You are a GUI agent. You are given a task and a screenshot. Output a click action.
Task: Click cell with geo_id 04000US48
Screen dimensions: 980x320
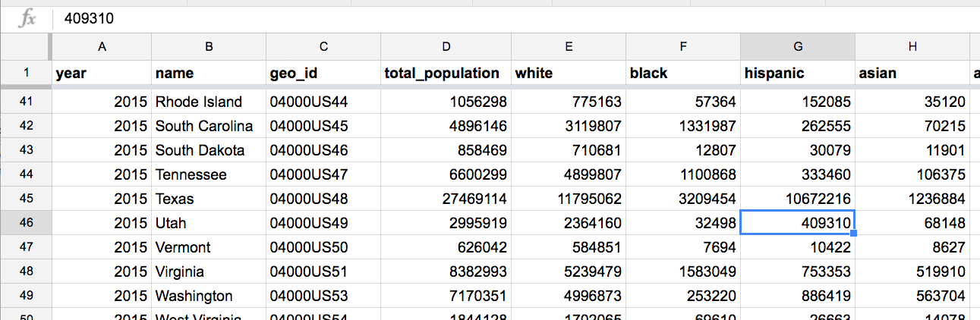click(x=323, y=199)
